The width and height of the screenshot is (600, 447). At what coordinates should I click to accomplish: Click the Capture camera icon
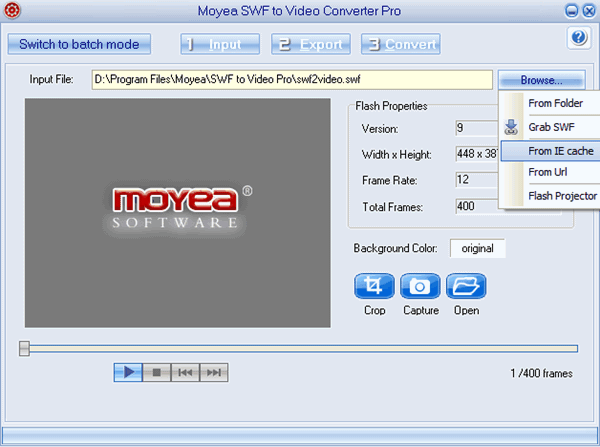pyautogui.click(x=420, y=286)
